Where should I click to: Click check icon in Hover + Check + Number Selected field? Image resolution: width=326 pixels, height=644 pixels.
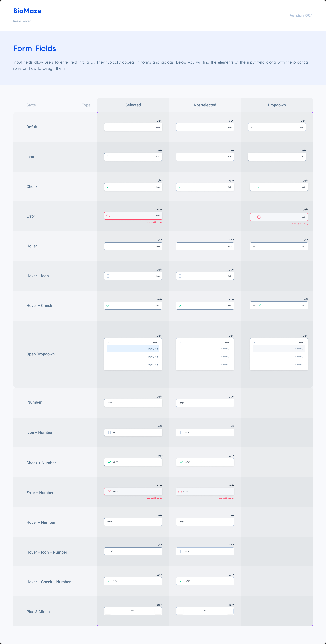109,581
